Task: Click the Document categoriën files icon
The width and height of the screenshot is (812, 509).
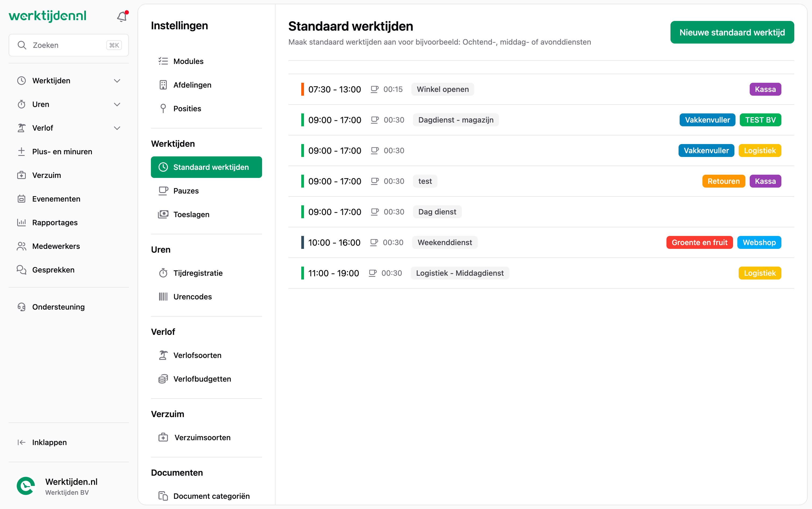Action: pos(163,496)
